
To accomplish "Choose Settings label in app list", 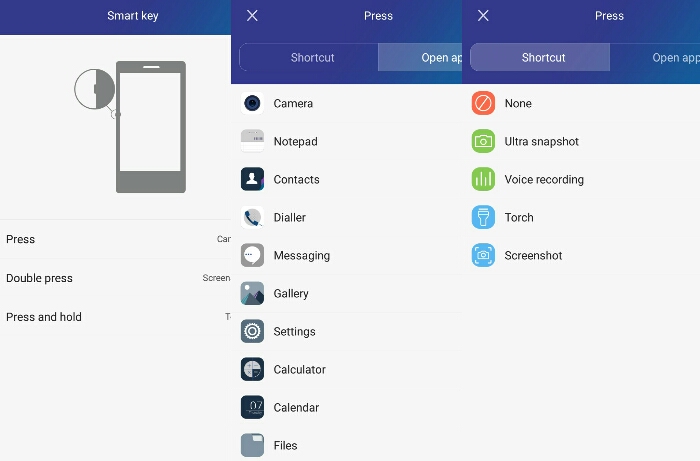I will tap(294, 332).
